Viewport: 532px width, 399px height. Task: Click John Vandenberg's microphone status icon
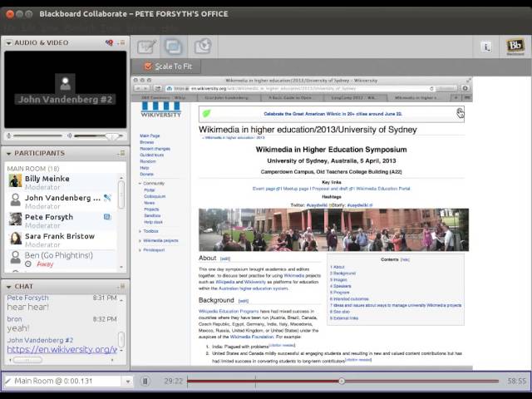(107, 198)
